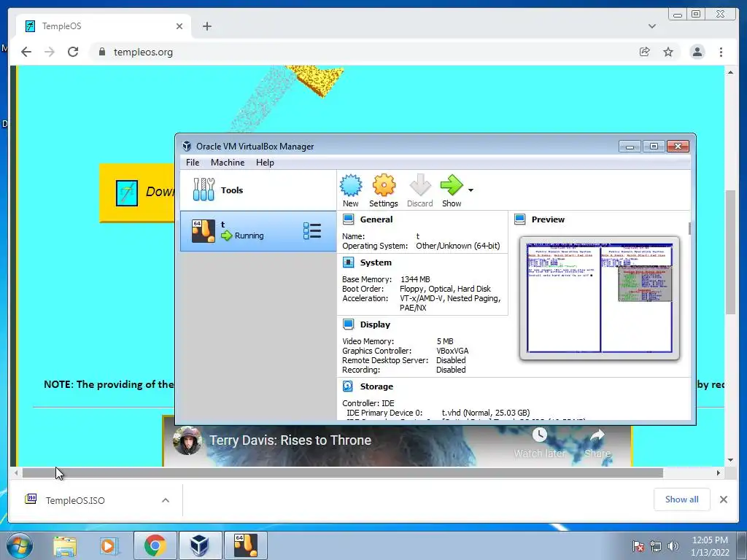
Task: Click Watch later on the video
Action: pyautogui.click(x=539, y=443)
